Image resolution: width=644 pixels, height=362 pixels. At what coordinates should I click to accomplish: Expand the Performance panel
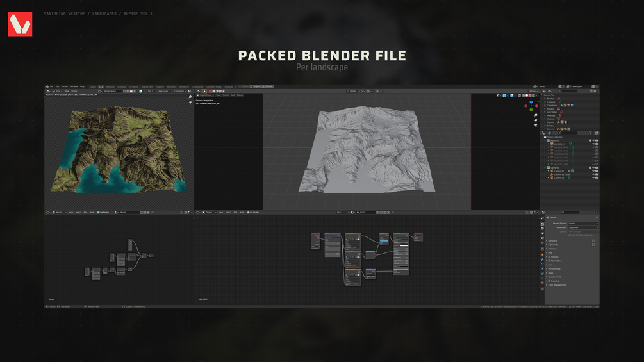pos(546,269)
